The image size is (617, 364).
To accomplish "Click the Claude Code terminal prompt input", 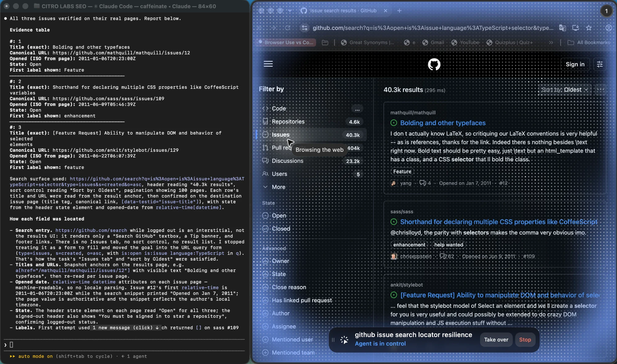I will tap(125, 345).
